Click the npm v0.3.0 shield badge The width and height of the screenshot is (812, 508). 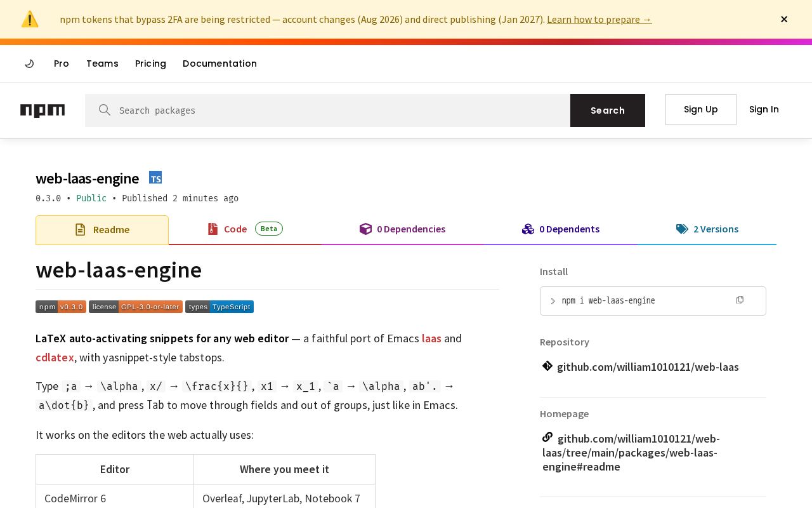(x=61, y=307)
